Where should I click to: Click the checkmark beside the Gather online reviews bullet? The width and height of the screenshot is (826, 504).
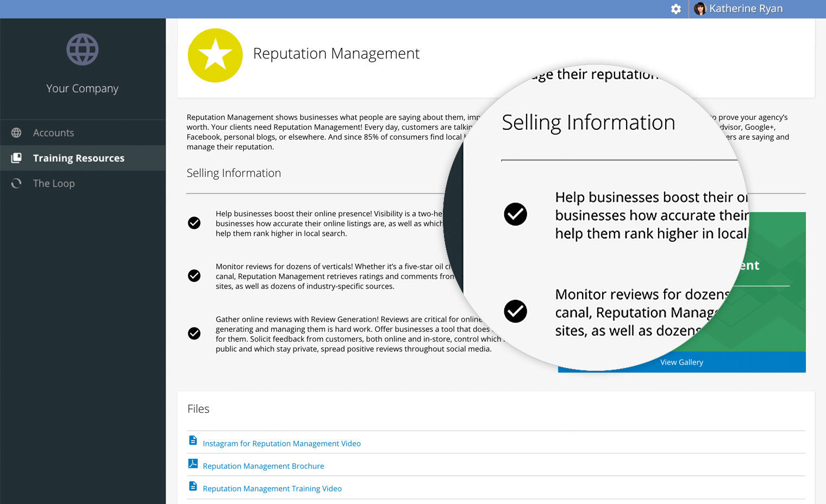click(194, 333)
